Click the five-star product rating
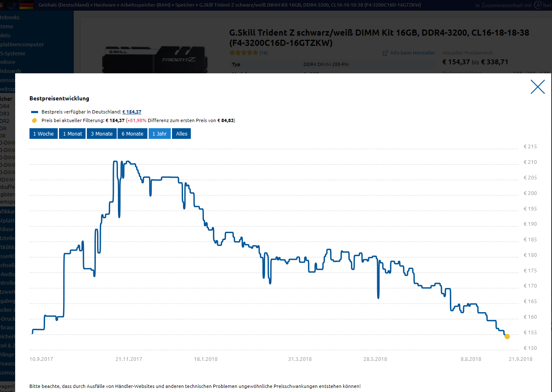 pos(244,53)
